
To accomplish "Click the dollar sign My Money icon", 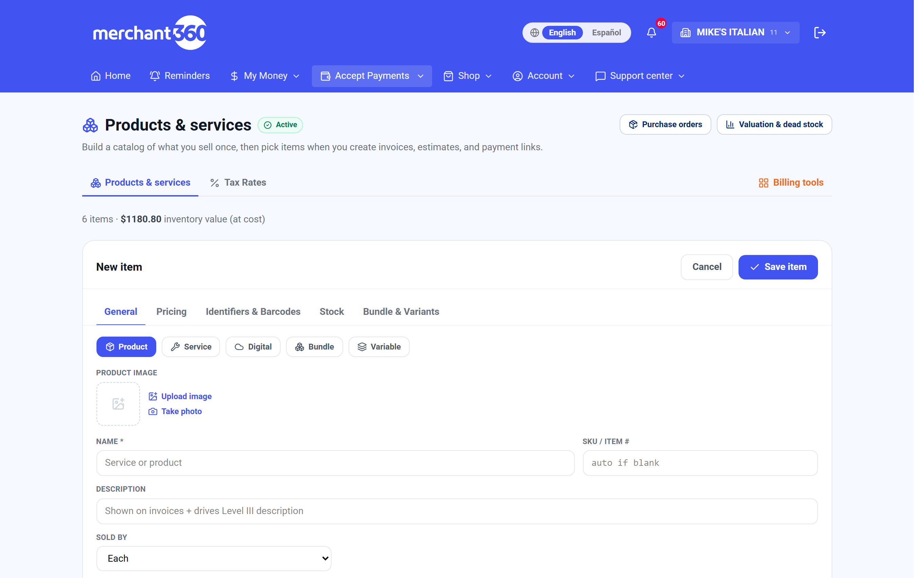I will (x=234, y=76).
